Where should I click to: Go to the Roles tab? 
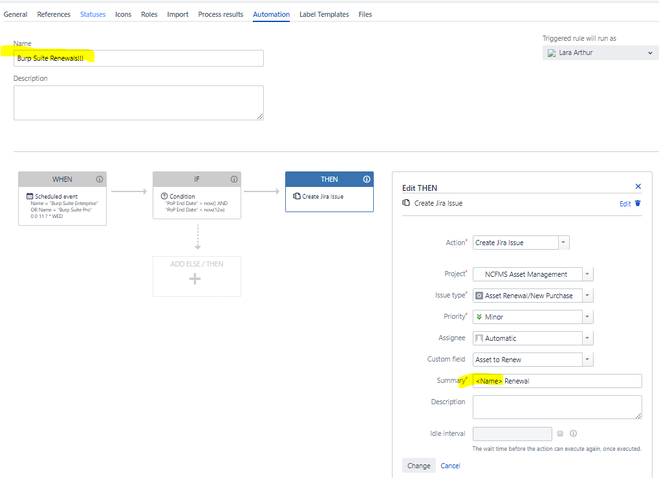pyautogui.click(x=149, y=14)
